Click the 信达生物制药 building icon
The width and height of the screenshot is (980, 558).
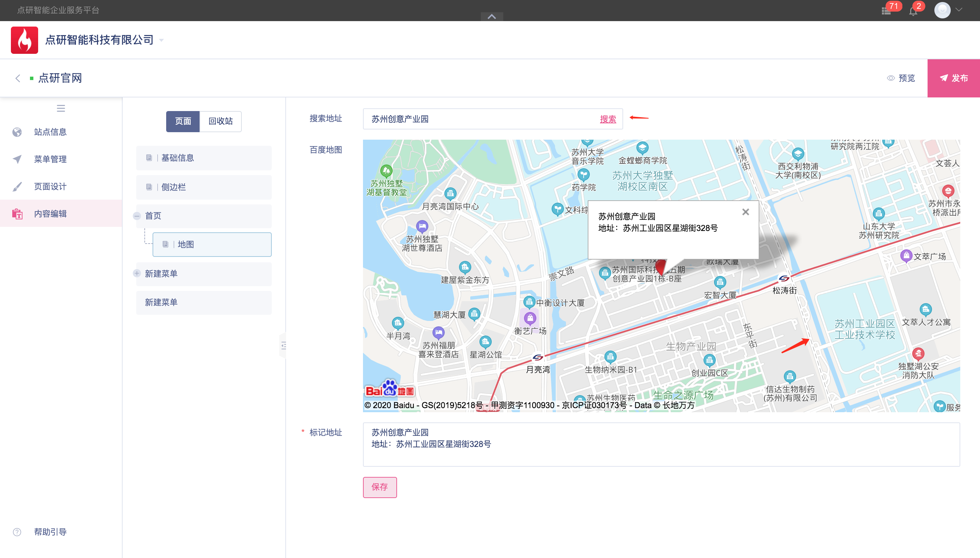point(790,377)
